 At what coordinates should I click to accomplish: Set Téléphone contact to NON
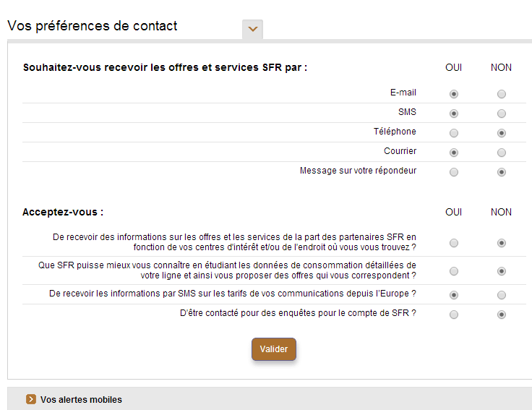pos(502,133)
